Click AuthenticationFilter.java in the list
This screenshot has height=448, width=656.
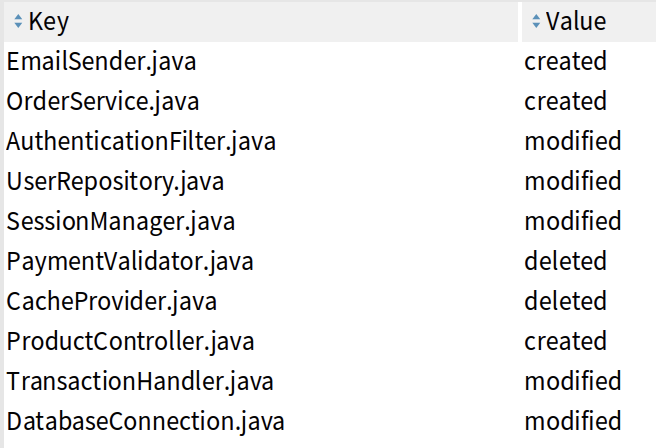(141, 141)
